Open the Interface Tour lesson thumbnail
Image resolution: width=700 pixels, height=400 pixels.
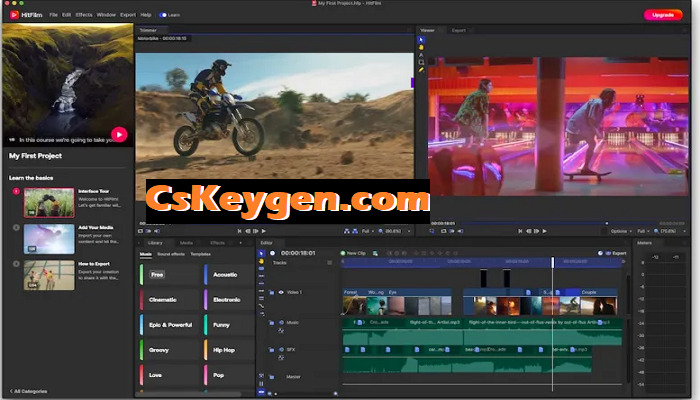point(49,203)
